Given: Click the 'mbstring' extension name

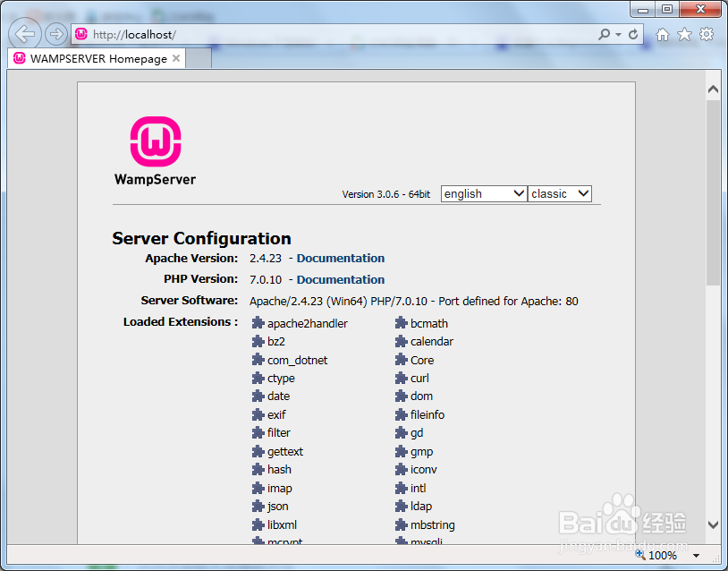Looking at the screenshot, I should point(433,525).
